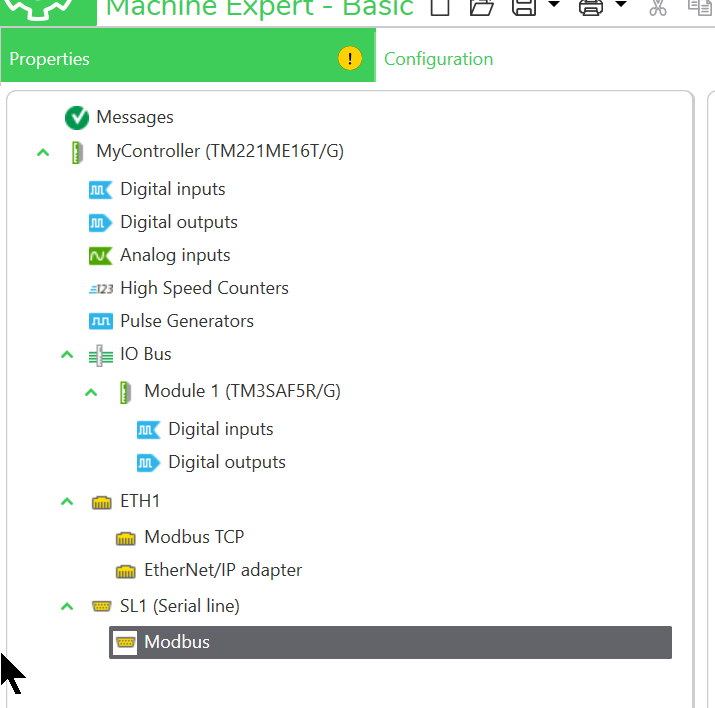Select MyController (TM221ME16T/G)
Viewport: 715px width, 708px height.
coord(220,151)
